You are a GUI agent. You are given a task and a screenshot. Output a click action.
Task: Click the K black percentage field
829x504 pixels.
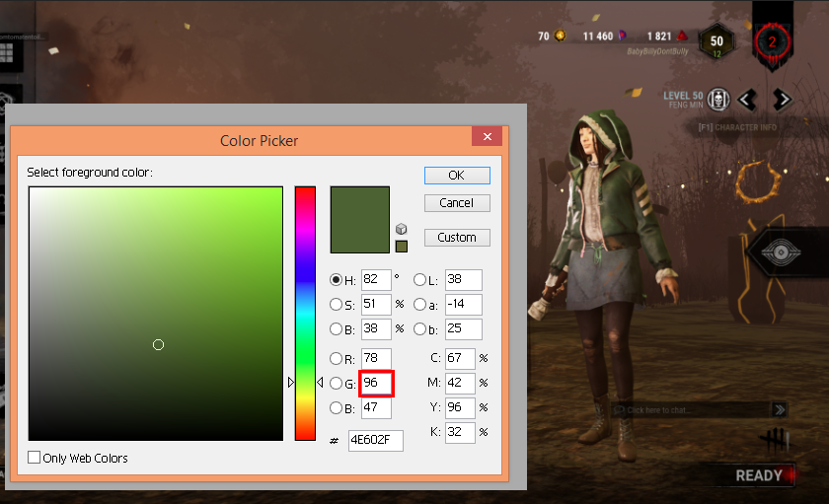coord(460,433)
